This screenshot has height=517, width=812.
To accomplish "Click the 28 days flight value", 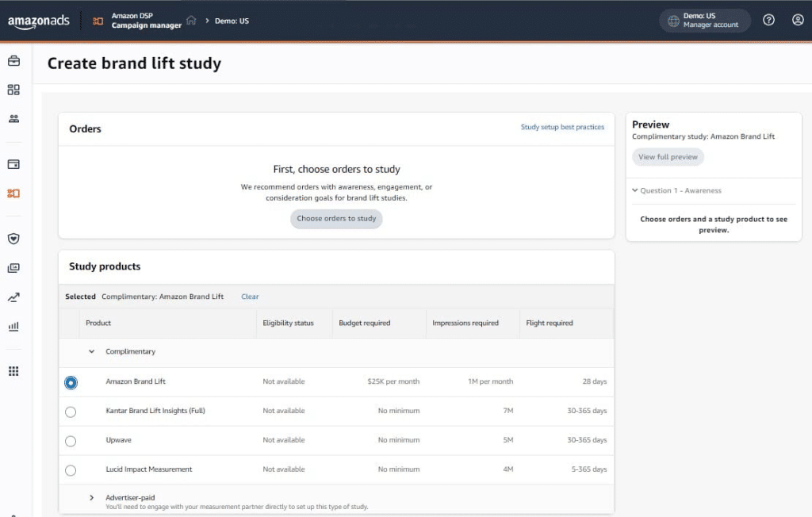I will (595, 381).
